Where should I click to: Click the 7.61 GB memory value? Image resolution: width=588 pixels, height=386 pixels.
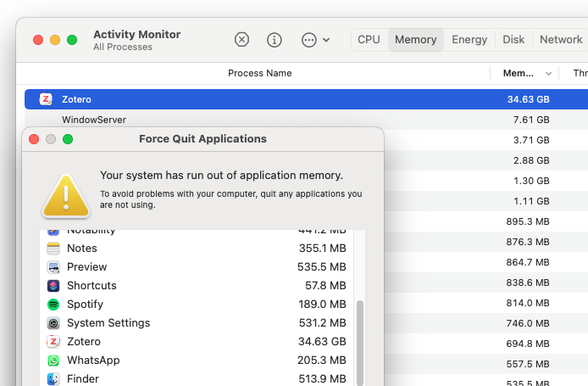coord(531,120)
